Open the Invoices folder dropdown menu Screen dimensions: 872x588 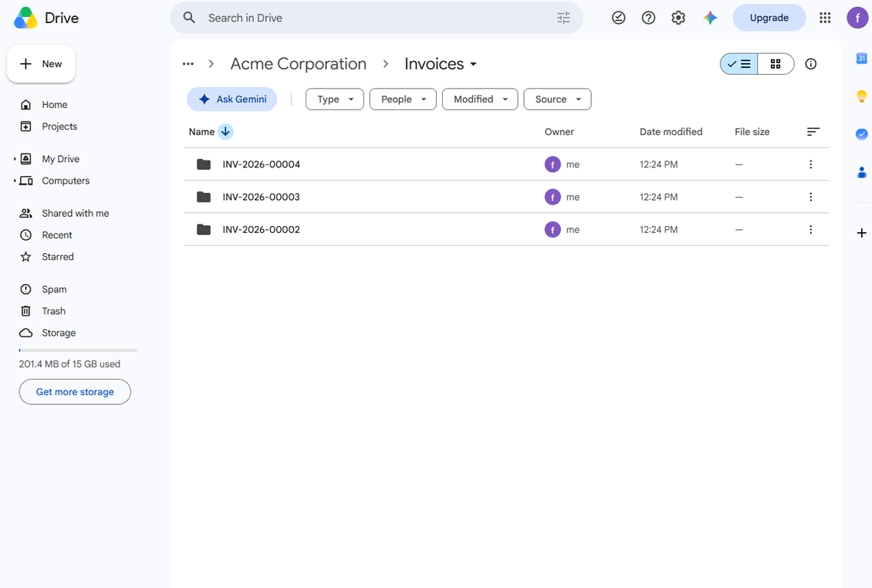(x=441, y=64)
